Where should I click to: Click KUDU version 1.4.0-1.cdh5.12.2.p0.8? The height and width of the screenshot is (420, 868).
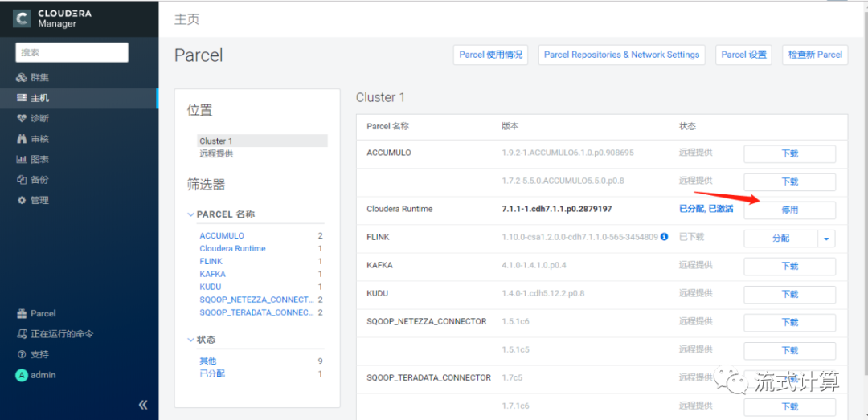tap(542, 293)
